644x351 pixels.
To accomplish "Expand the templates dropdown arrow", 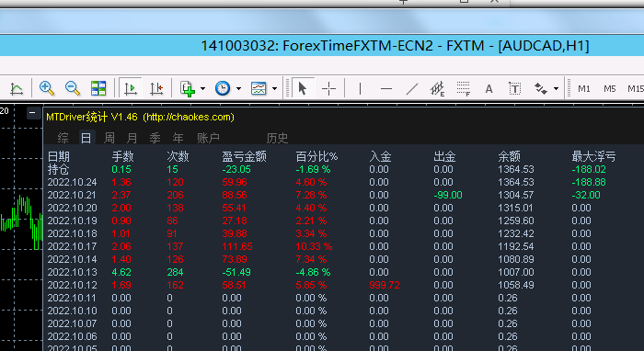I will [x=275, y=88].
